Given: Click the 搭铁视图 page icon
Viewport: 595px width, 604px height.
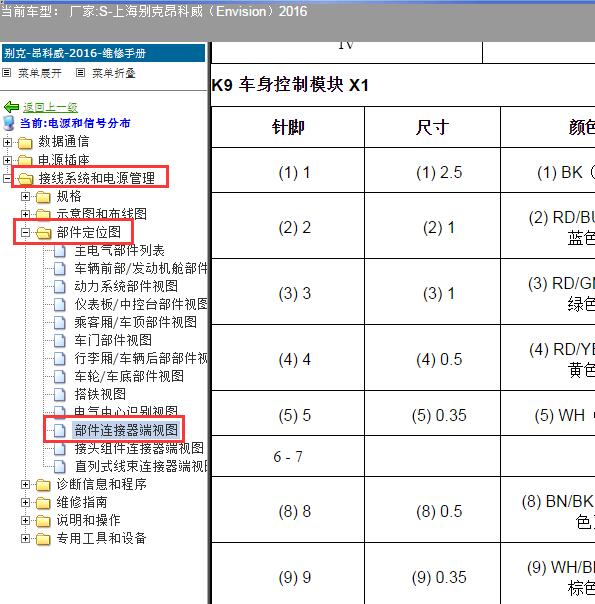Looking at the screenshot, I should [x=59, y=394].
